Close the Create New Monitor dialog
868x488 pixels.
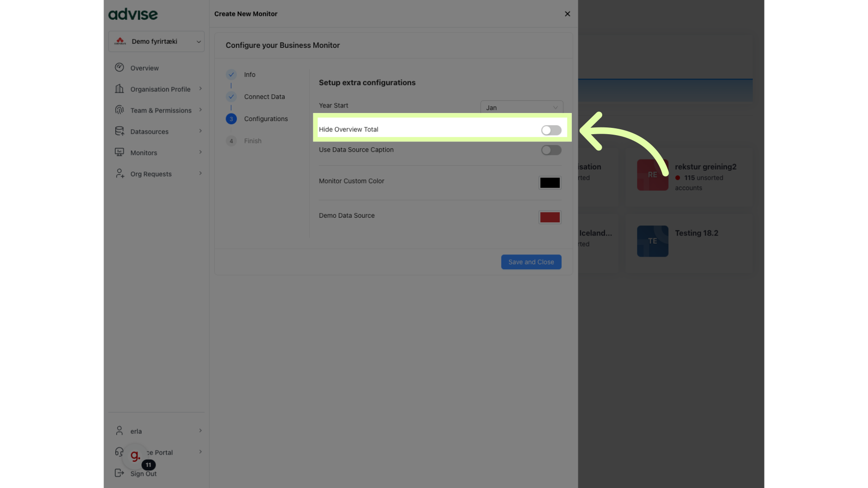coord(567,14)
